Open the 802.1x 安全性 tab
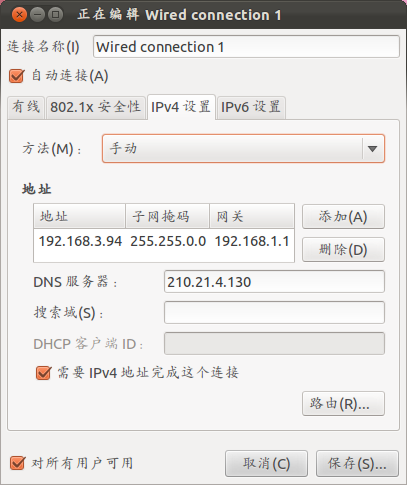 click(x=96, y=107)
